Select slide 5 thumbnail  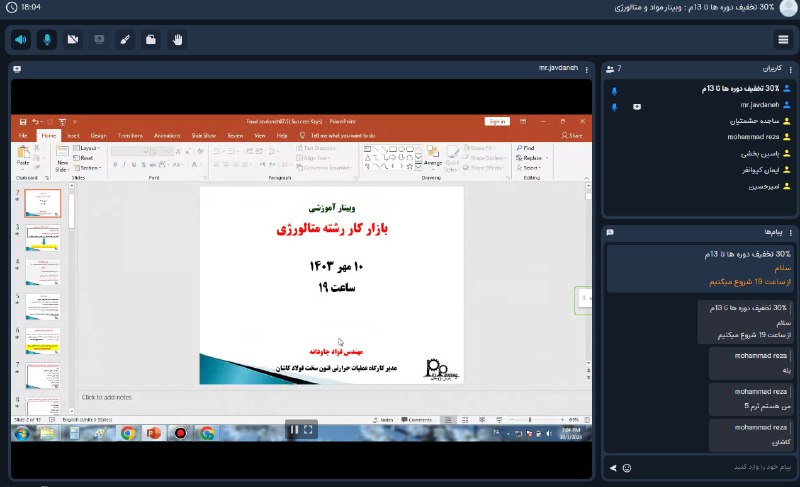[x=43, y=306]
